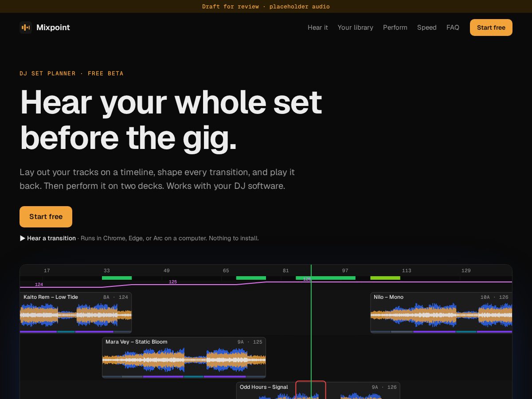Select the Kaito Rem – Low Tide title
This screenshot has height=399, width=532.
pyautogui.click(x=51, y=297)
